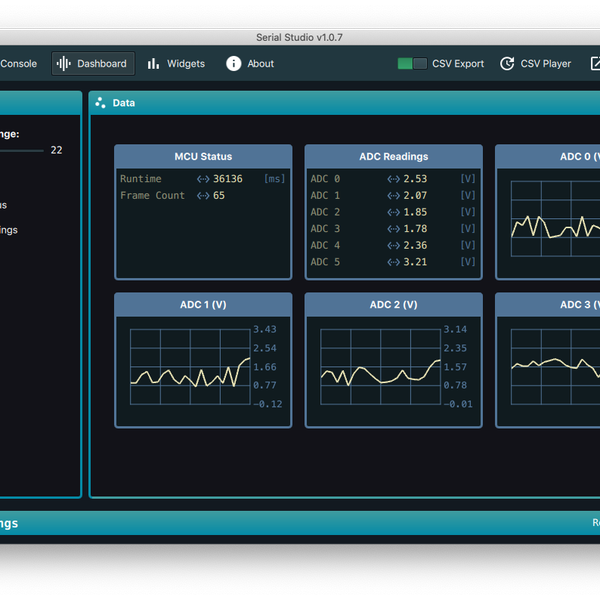Click the Dashboard waveform icon

64,64
